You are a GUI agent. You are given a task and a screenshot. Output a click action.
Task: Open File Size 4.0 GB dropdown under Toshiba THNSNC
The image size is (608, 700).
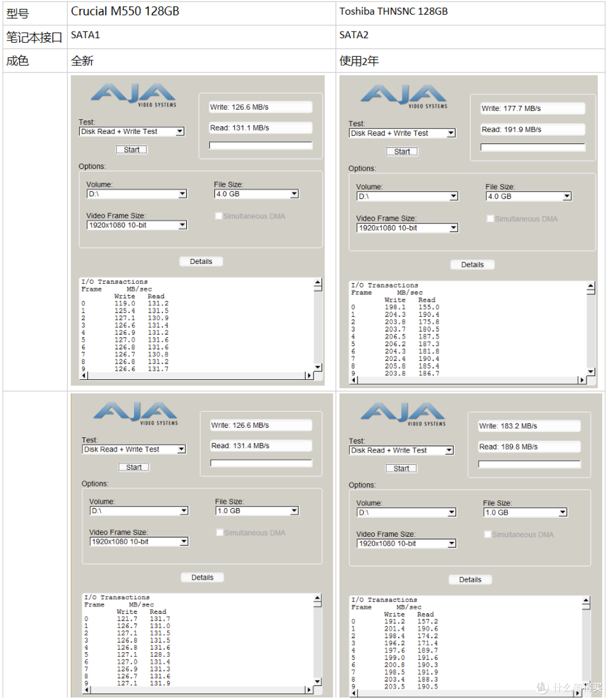[x=529, y=196]
